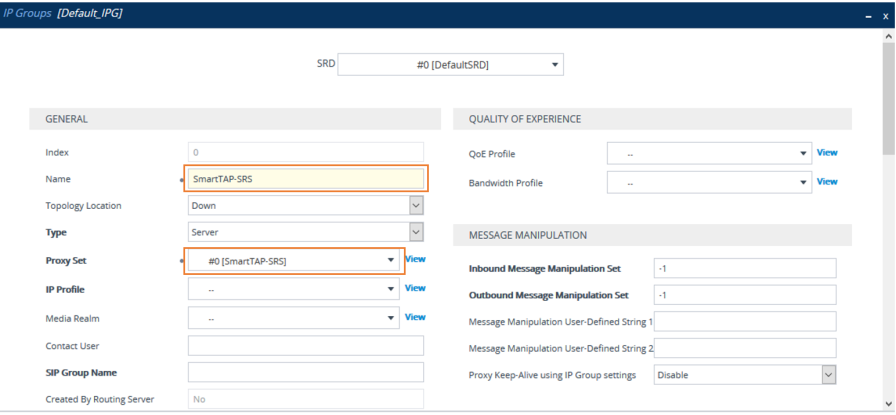
Task: Open the QoE Profile dropdown
Action: click(x=709, y=154)
